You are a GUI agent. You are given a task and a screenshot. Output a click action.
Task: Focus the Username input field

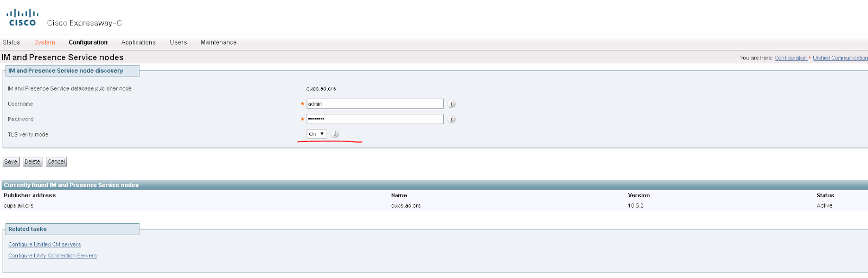[x=375, y=104]
